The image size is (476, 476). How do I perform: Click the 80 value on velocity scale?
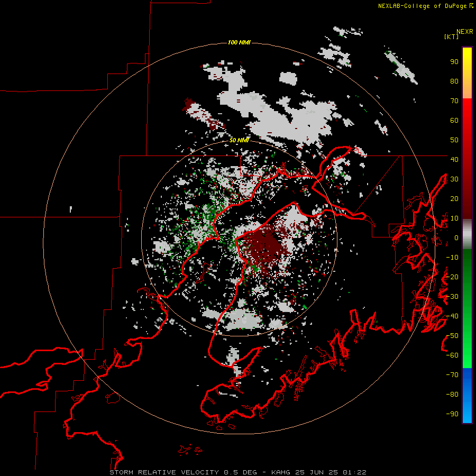pyautogui.click(x=454, y=81)
